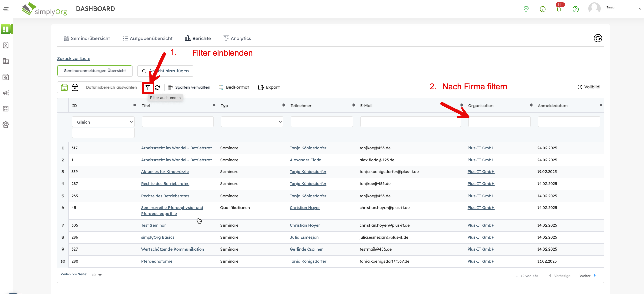This screenshot has height=294, width=644.
Task: Expand rows per page dropdown
Action: (x=97, y=275)
